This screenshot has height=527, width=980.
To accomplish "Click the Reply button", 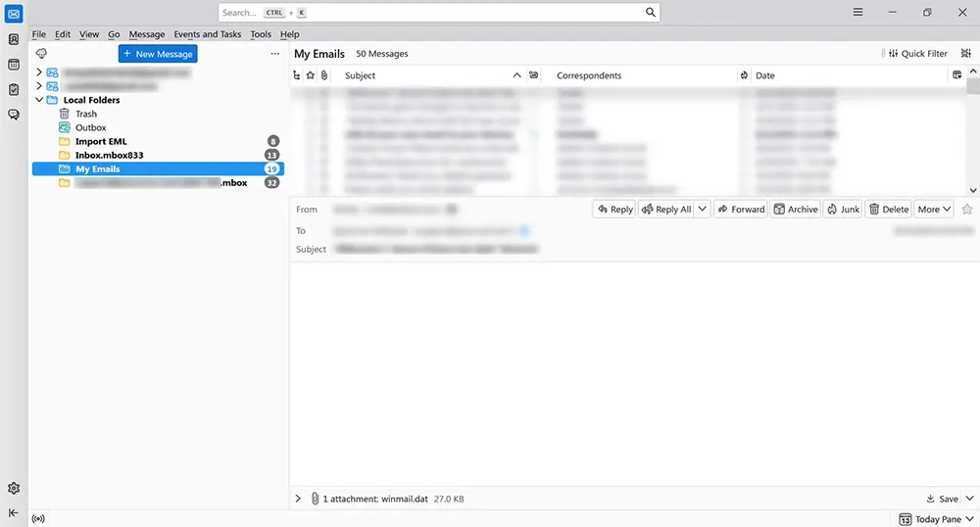I will [x=614, y=210].
